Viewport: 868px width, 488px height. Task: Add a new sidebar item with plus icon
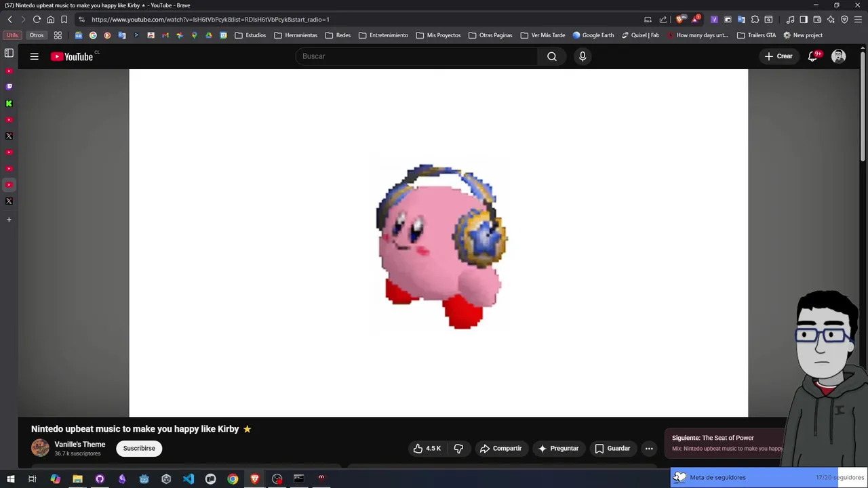9,220
